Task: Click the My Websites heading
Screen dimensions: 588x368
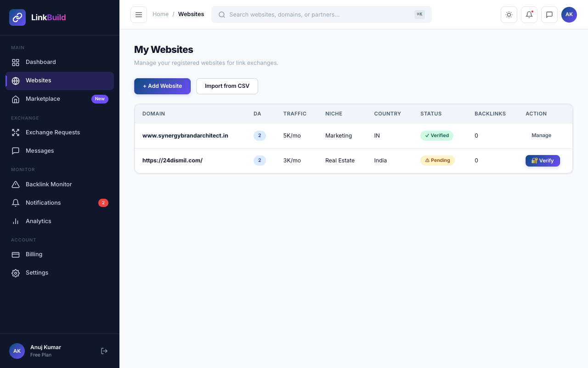Action: coord(164,50)
